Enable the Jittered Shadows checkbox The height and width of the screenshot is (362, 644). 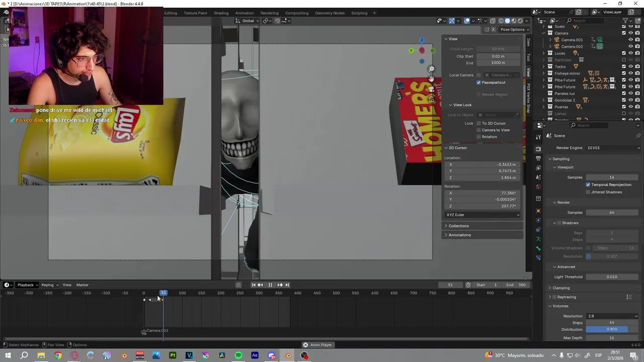click(588, 192)
